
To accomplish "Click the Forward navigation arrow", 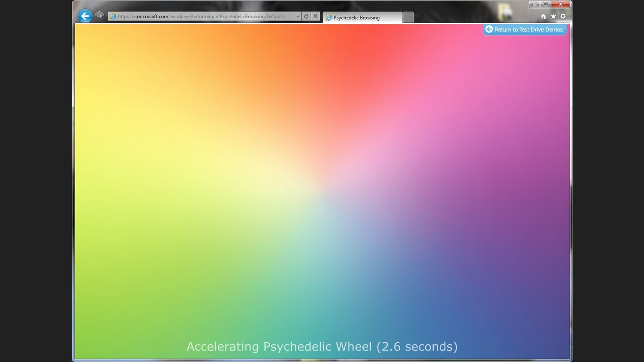I will click(99, 16).
